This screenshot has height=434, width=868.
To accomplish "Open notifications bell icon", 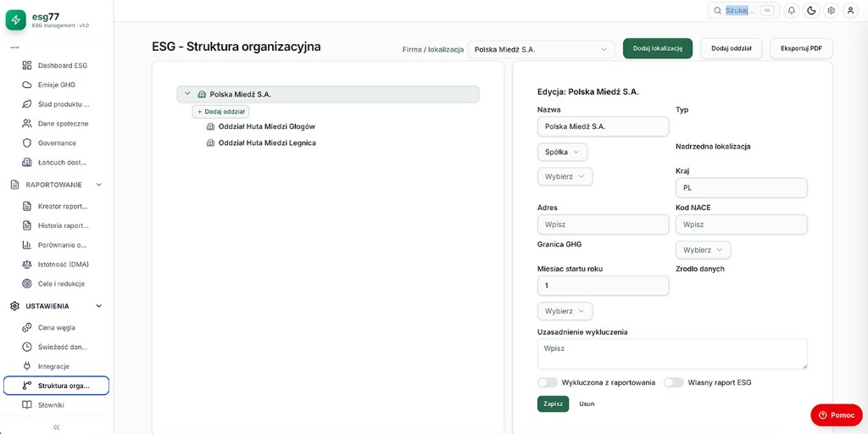I will tap(792, 10).
